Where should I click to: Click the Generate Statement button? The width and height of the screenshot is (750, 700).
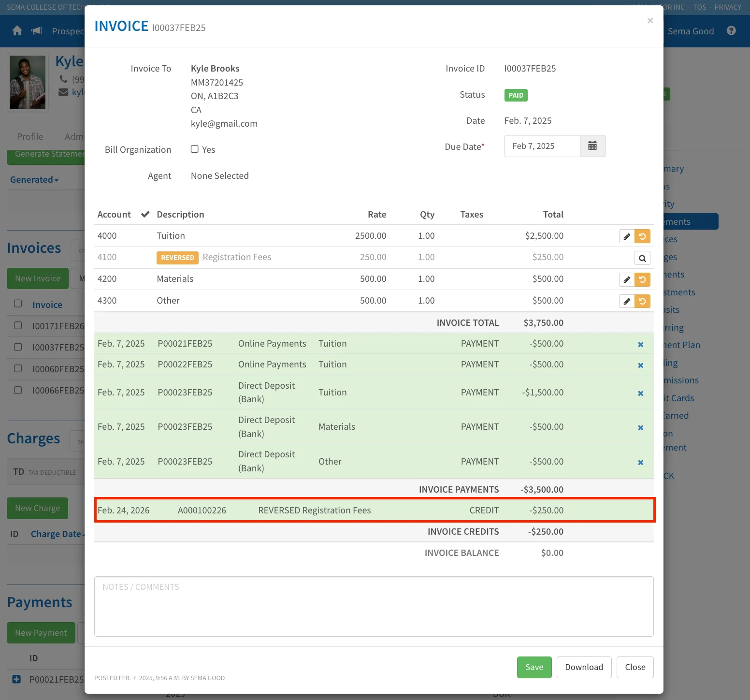pos(46,157)
